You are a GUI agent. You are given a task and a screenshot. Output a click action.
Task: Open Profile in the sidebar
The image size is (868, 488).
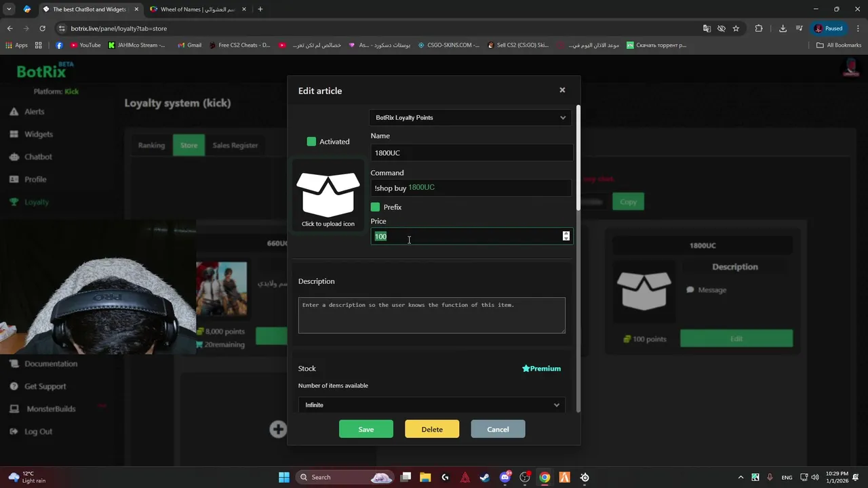[x=35, y=180]
